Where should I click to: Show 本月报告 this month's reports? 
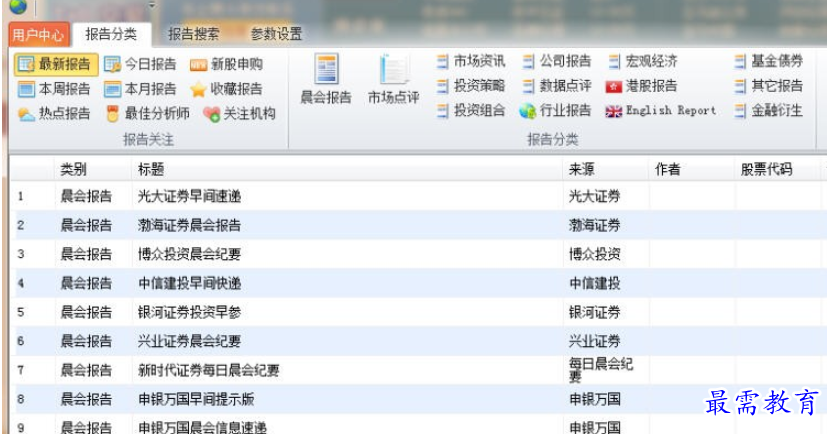pyautogui.click(x=140, y=89)
